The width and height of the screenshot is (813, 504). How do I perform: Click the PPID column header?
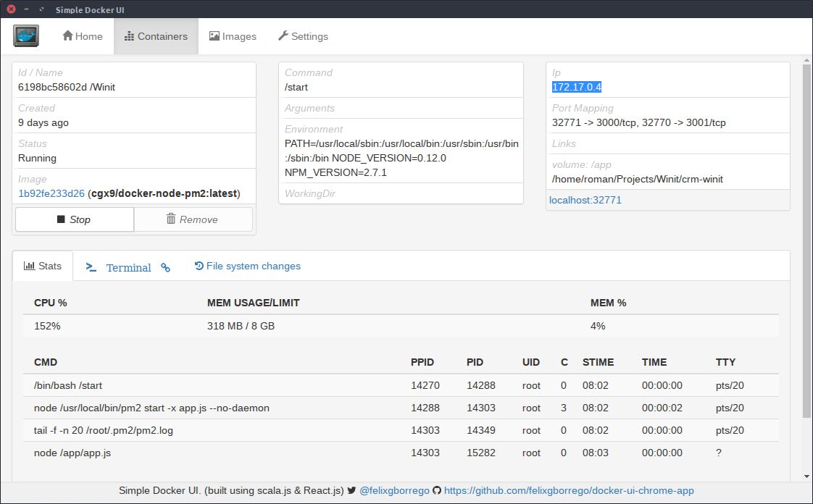pyautogui.click(x=422, y=362)
